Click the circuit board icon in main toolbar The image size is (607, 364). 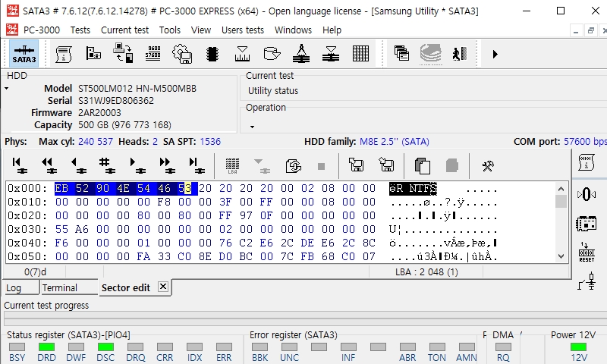93,53
